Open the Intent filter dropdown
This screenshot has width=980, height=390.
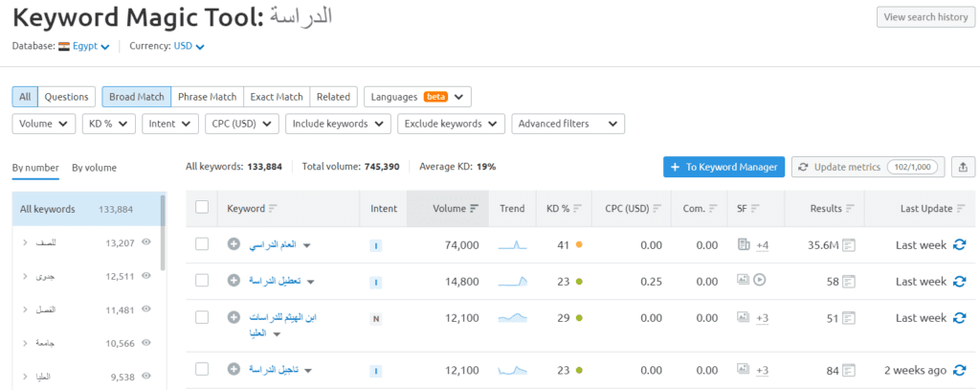coord(170,124)
